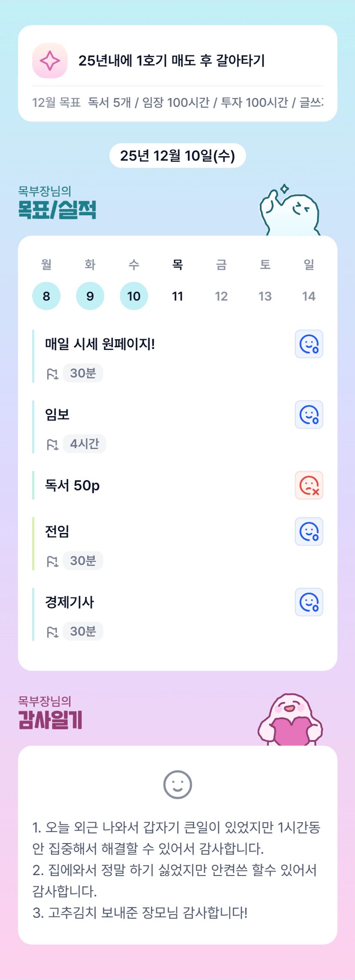Click the red failed face icon for 독서 50p
Image resolution: width=355 pixels, height=980 pixels.
click(x=309, y=485)
